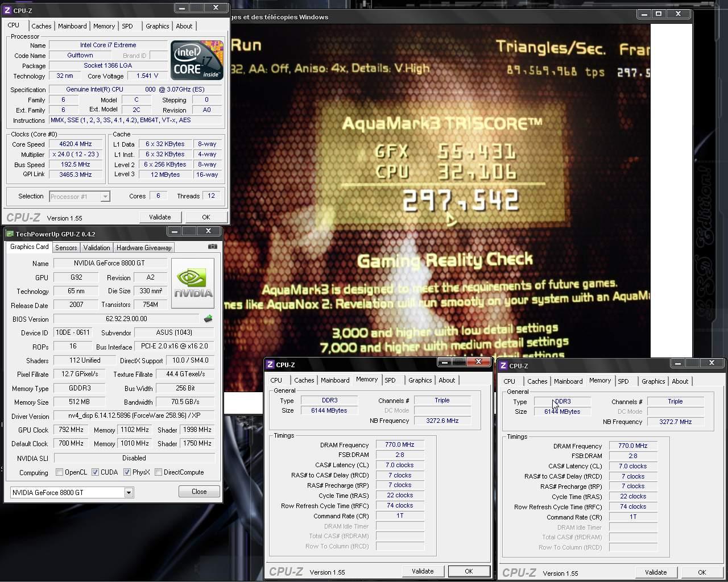Open About tab in right CPU-Z window
728x582 pixels.
click(x=680, y=381)
